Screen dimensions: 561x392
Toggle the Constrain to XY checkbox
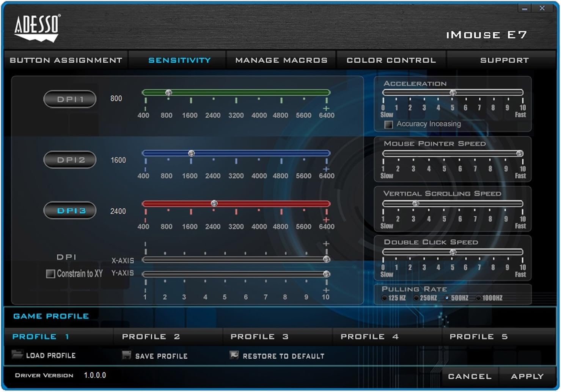(x=50, y=274)
